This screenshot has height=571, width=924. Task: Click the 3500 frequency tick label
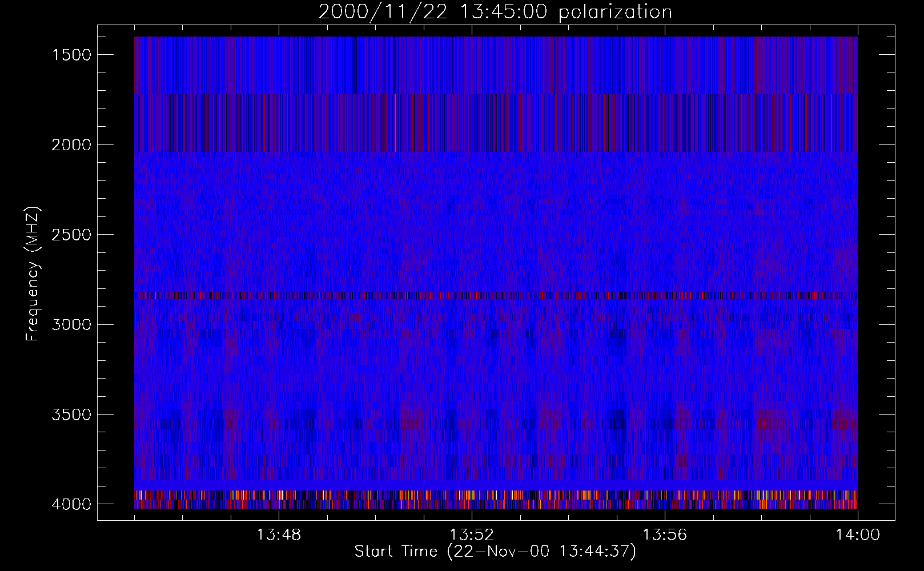coord(71,415)
